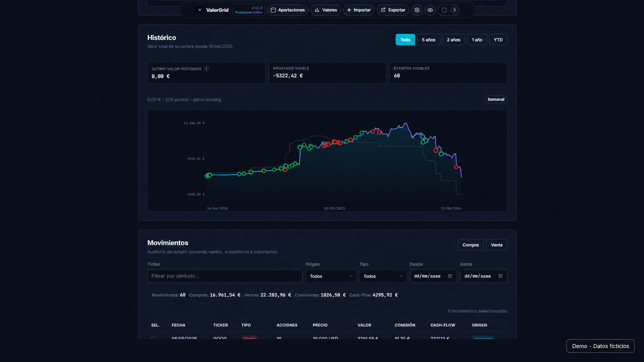Open the Valores section
This screenshot has height=362, width=644.
pos(326,10)
